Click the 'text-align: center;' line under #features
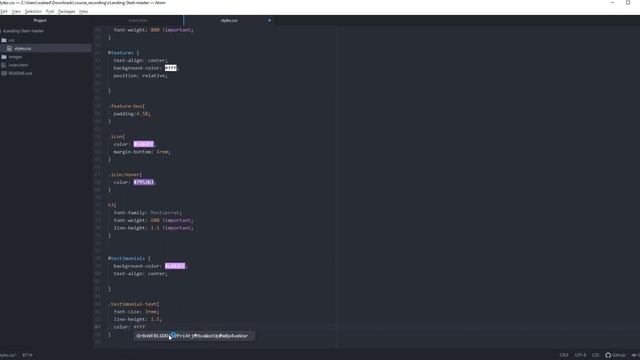Screen dimensions: 640x360 (140, 60)
